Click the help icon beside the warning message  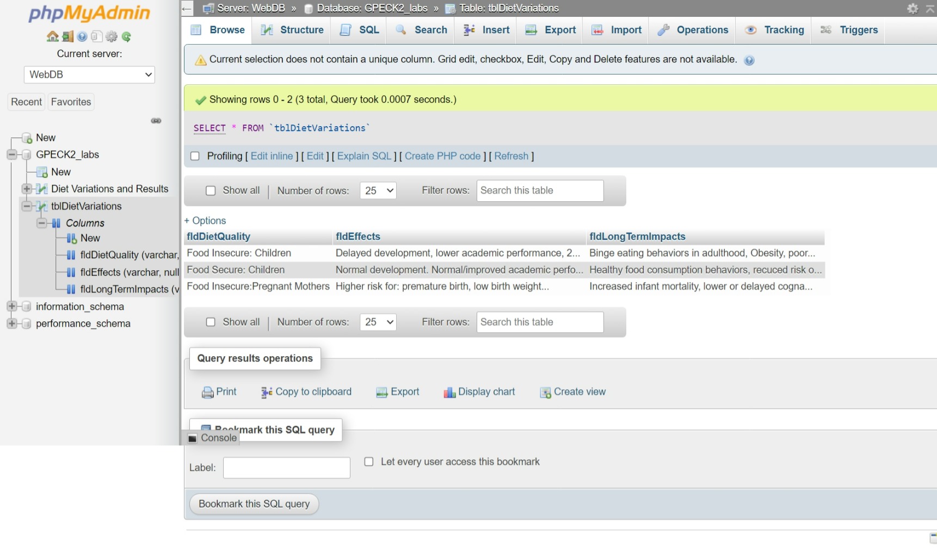tap(749, 60)
